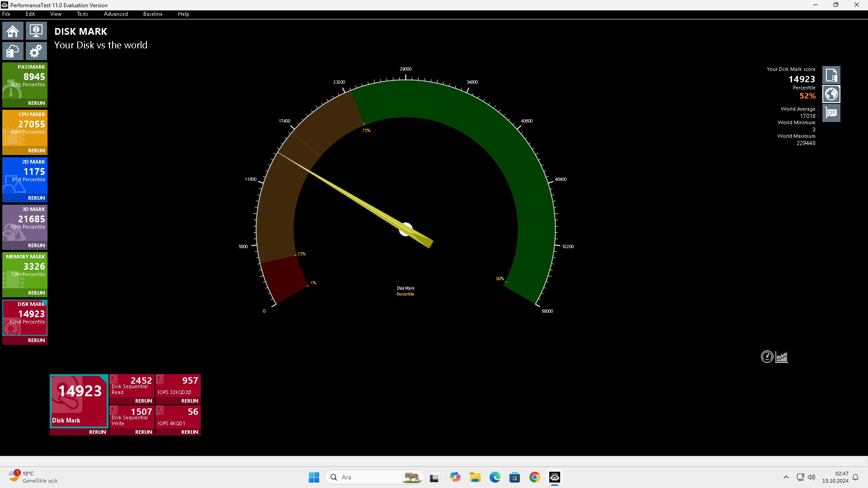Show hidden system tray icons
868x488 pixels.
coord(786,477)
